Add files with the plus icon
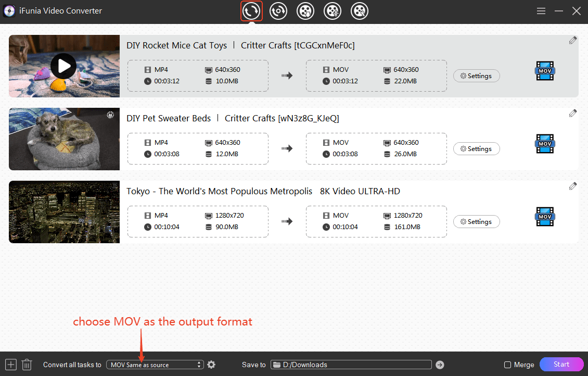The height and width of the screenshot is (376, 588). pos(10,365)
